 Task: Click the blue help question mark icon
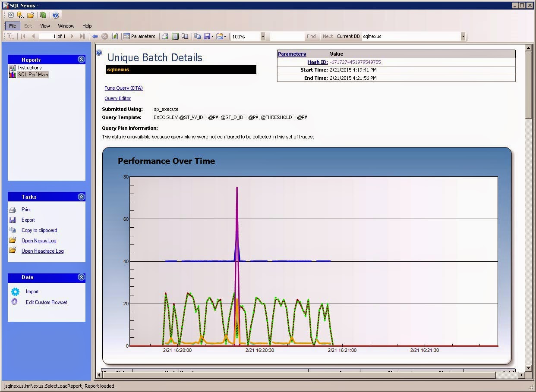pyautogui.click(x=56, y=16)
